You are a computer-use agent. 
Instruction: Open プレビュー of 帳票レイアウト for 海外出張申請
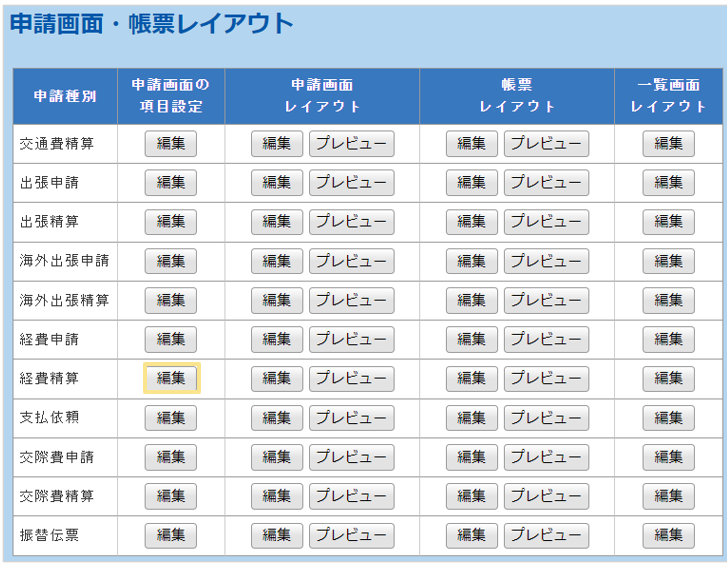(546, 261)
